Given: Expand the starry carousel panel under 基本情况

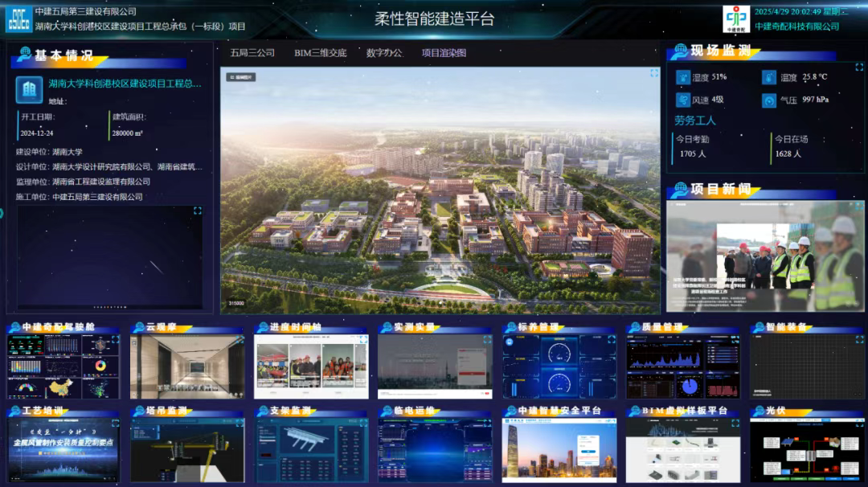Looking at the screenshot, I should tap(198, 211).
